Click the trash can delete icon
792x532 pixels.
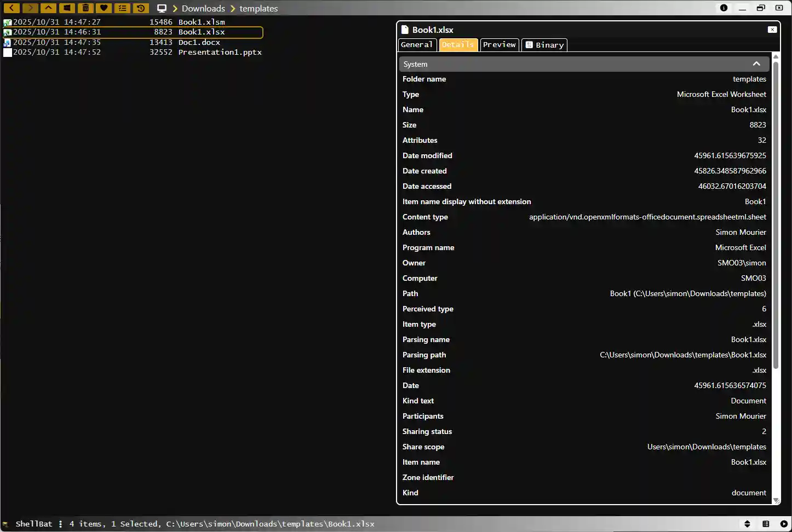click(x=85, y=8)
